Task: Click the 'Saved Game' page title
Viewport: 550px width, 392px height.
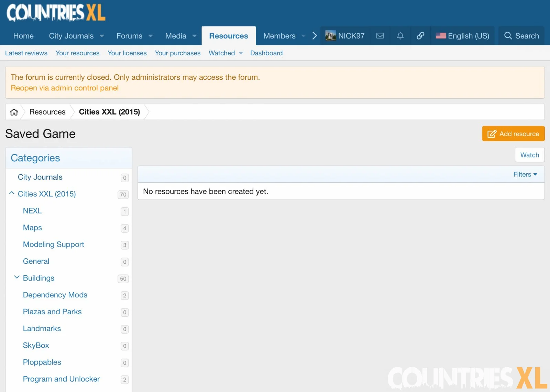Action: pos(40,134)
